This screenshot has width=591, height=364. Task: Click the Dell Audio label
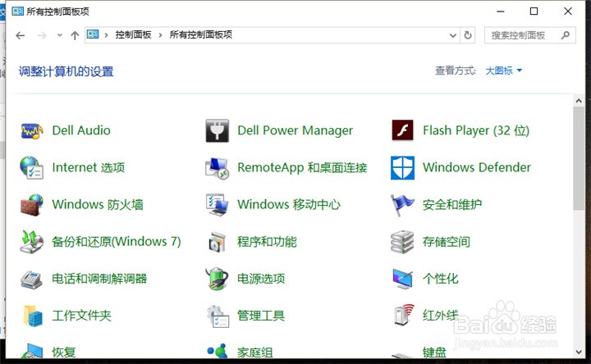[81, 130]
